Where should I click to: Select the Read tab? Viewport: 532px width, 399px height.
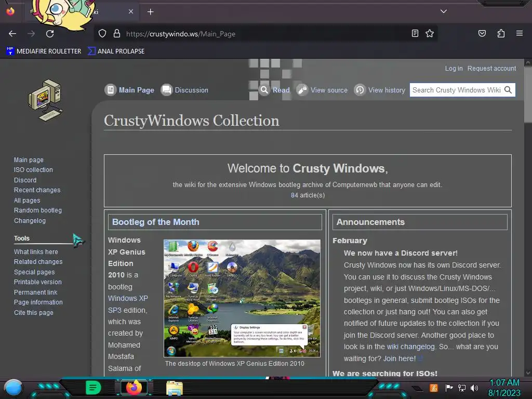tap(274, 90)
